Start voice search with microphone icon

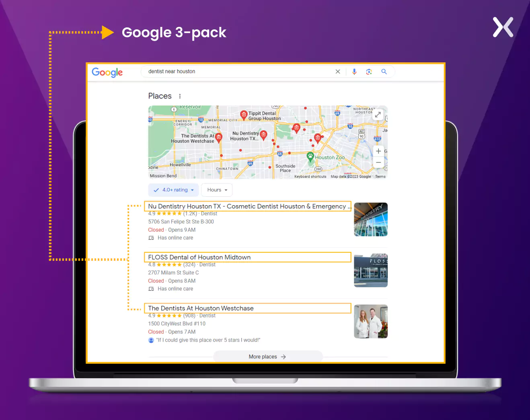point(354,72)
